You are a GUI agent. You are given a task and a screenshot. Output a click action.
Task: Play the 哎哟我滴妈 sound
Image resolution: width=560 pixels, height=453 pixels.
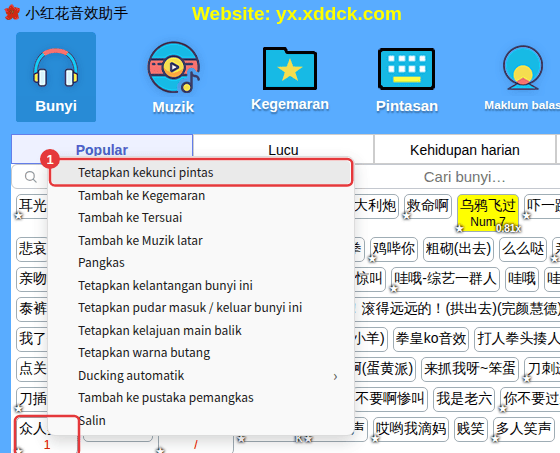411,429
